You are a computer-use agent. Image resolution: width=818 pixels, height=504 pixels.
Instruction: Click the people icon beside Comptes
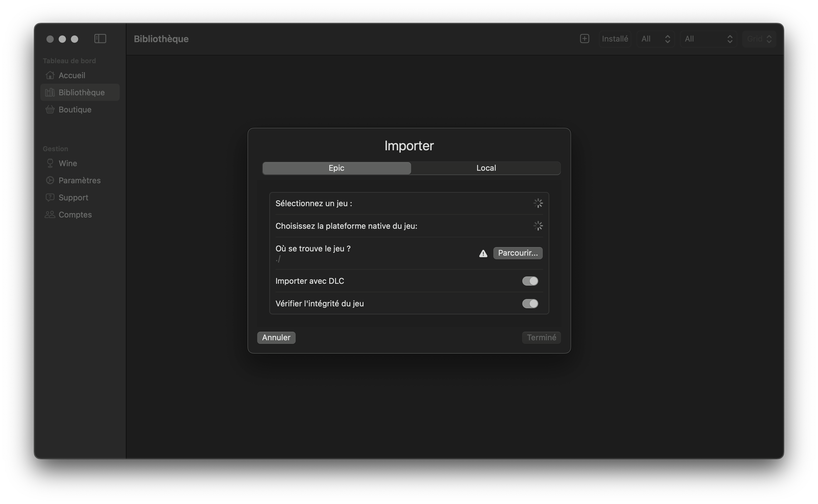[x=50, y=214]
